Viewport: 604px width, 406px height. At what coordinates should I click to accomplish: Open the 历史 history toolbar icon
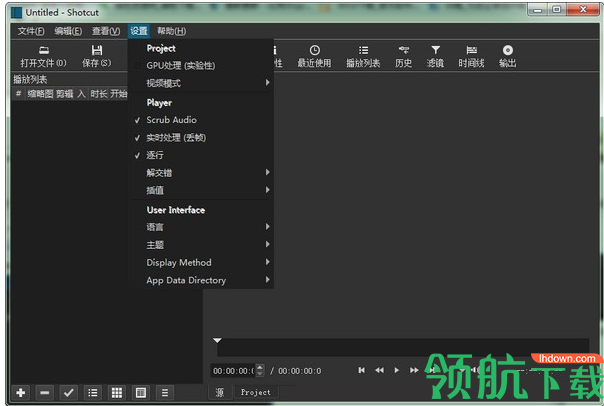pyautogui.click(x=403, y=56)
